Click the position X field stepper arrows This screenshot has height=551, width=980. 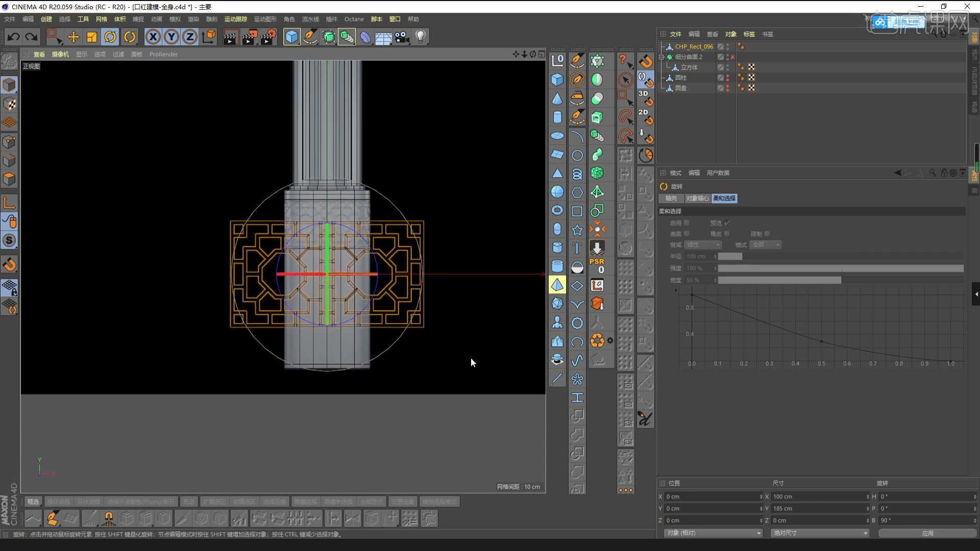tap(761, 497)
